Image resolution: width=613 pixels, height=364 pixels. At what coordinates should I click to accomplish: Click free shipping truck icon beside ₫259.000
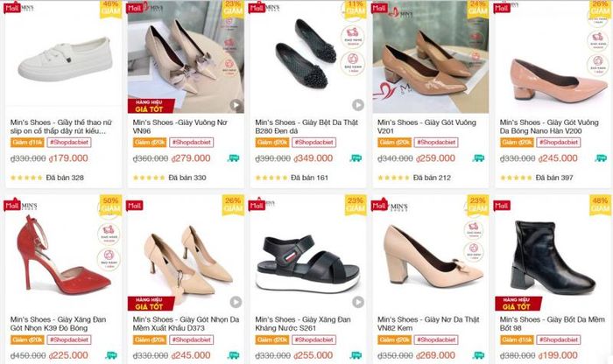(479, 158)
